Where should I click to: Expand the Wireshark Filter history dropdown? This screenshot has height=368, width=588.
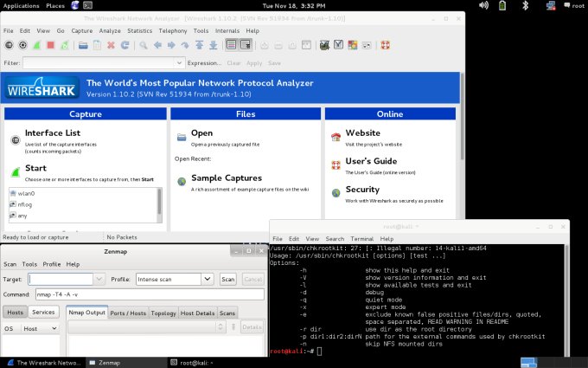coord(180,63)
